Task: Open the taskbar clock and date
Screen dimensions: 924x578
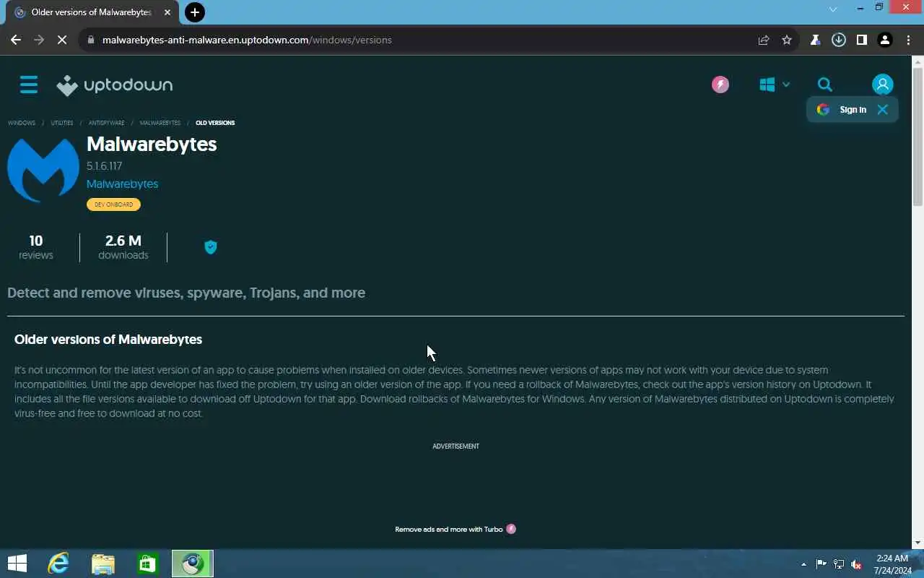Action: click(892, 564)
